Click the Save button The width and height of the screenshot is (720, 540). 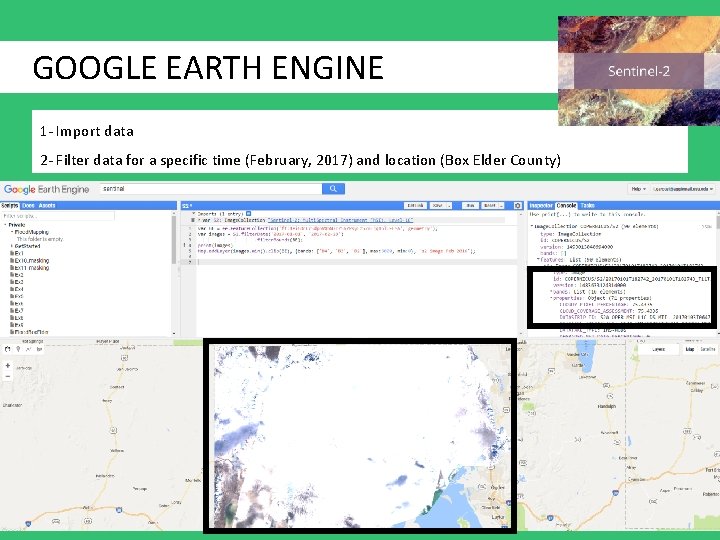(x=437, y=206)
